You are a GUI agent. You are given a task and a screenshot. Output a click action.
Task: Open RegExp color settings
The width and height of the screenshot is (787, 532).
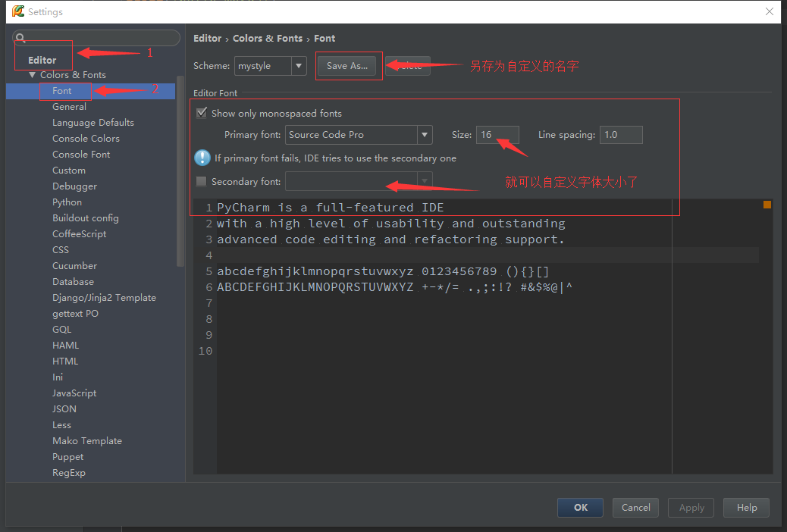tap(69, 473)
